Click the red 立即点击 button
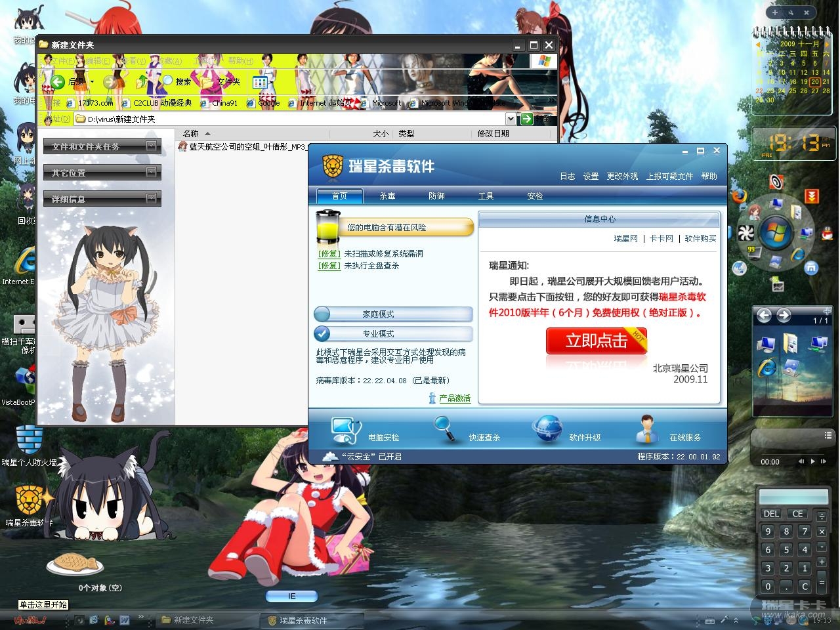The image size is (840, 630). tap(597, 340)
